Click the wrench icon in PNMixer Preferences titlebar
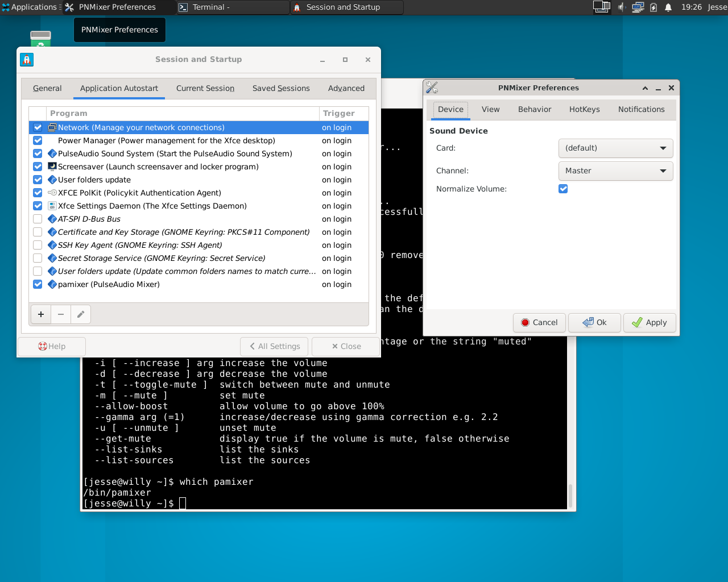728x582 pixels. click(x=432, y=88)
